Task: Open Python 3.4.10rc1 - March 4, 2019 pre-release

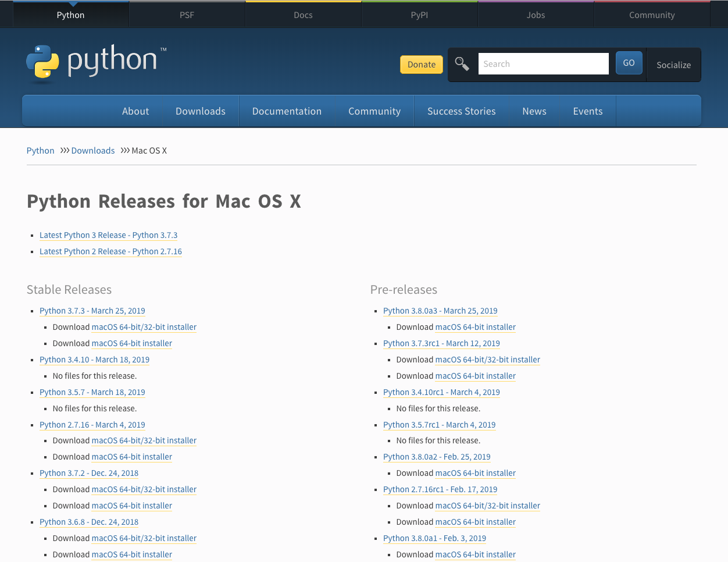Action: click(441, 392)
